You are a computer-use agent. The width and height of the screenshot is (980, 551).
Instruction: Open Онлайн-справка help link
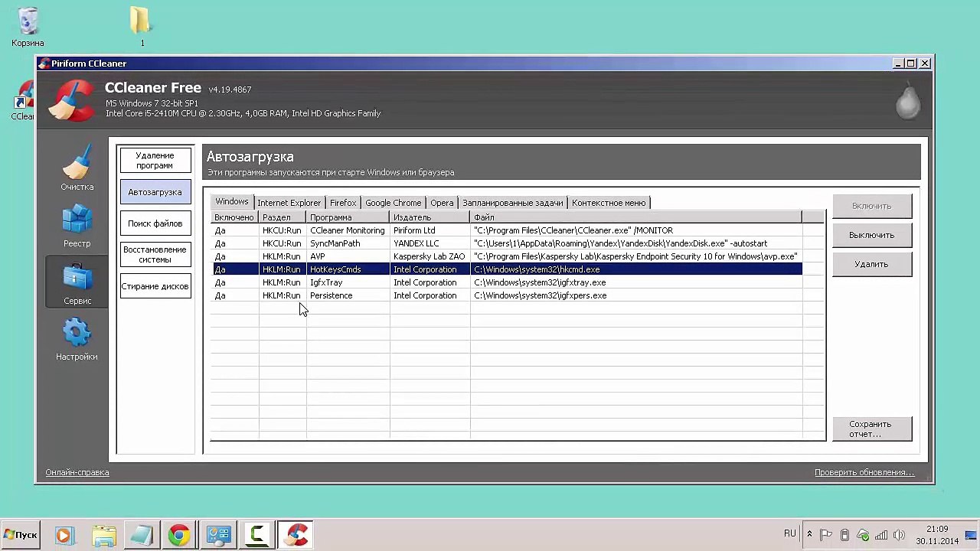(77, 472)
